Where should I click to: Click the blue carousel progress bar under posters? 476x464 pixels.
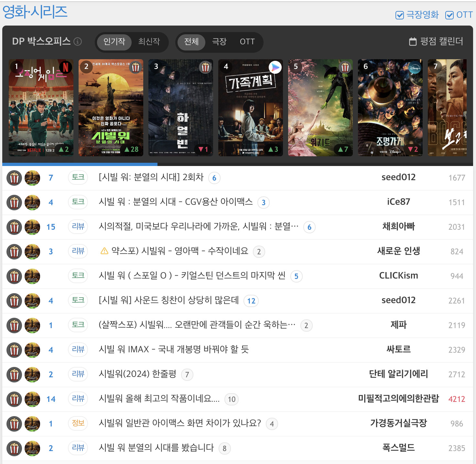click(x=80, y=164)
